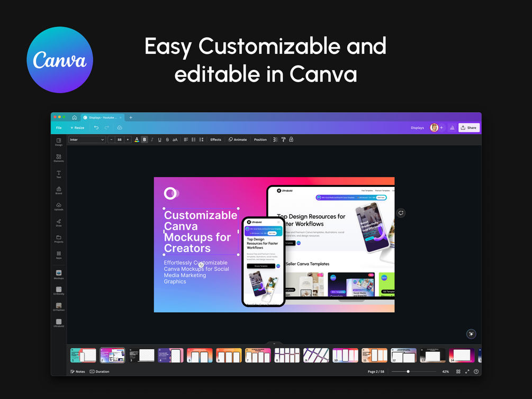
Task: Toggle underline formatting
Action: pos(159,140)
